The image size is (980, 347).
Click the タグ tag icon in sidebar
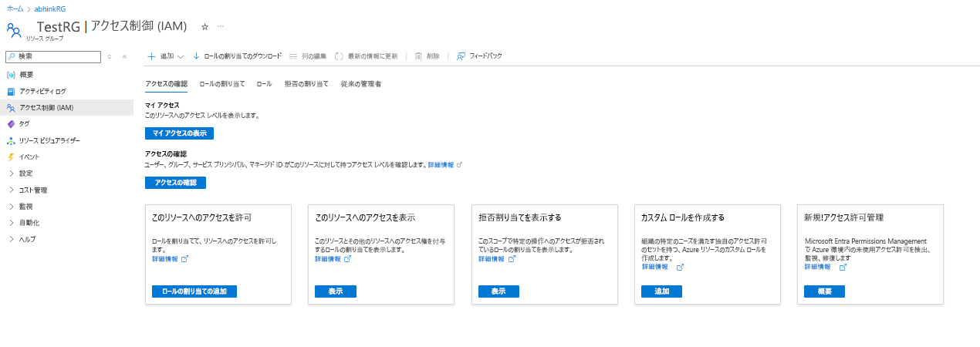pos(11,123)
